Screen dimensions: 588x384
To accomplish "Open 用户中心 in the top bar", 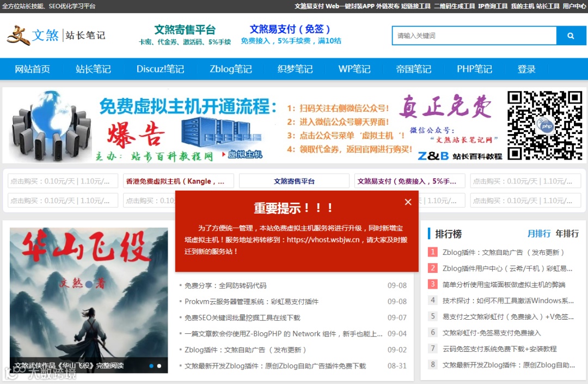I will [x=574, y=6].
